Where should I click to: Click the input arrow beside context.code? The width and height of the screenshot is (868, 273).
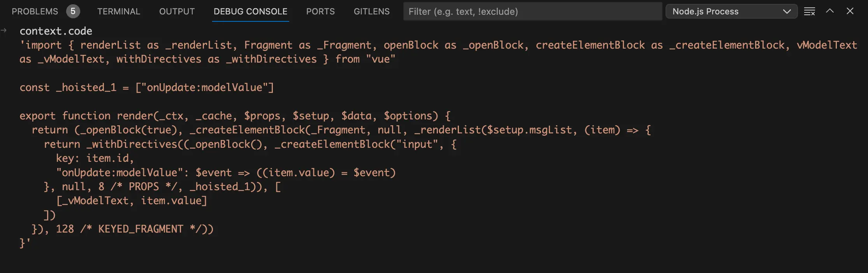tap(4, 30)
